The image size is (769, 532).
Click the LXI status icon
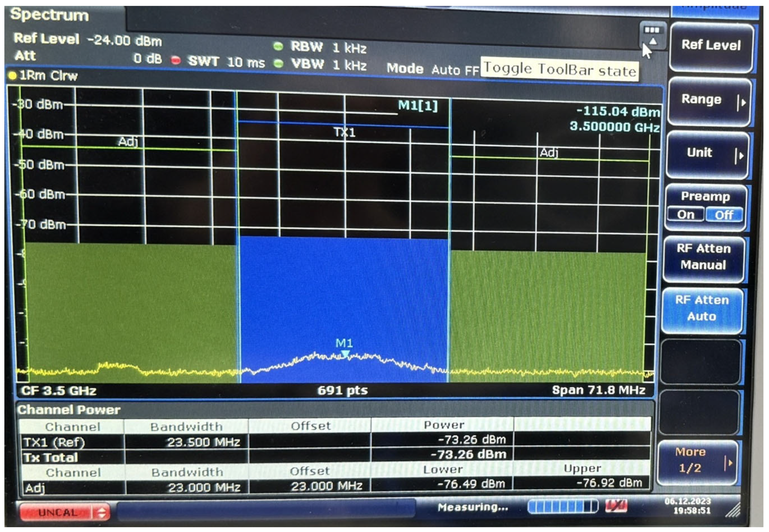point(617,506)
